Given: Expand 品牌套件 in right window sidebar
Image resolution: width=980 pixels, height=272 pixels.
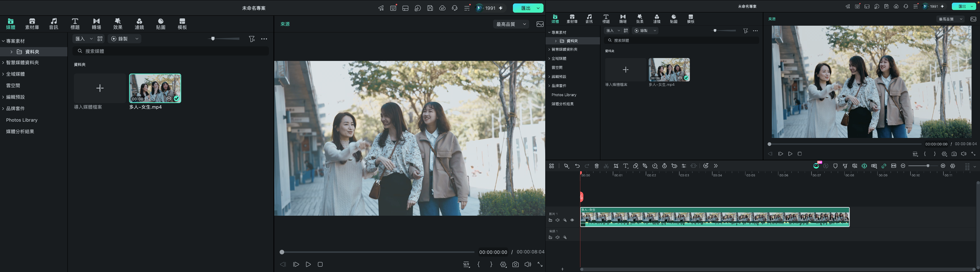Looking at the screenshot, I should coord(549,86).
